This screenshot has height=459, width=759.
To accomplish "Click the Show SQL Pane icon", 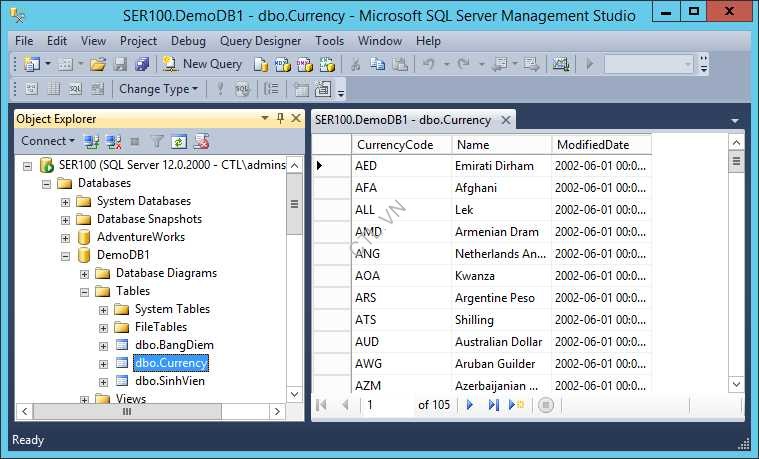I will [x=75, y=89].
